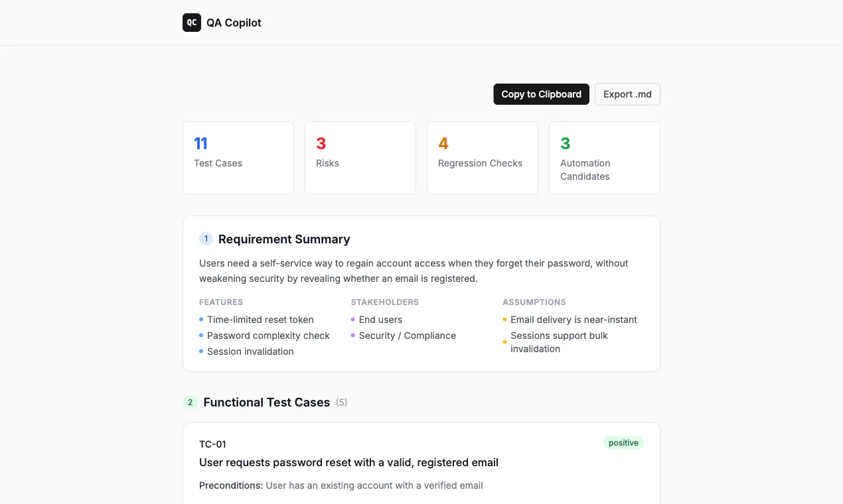This screenshot has width=843, height=504.
Task: Open the TC-01 password reset test case title
Action: (x=348, y=462)
